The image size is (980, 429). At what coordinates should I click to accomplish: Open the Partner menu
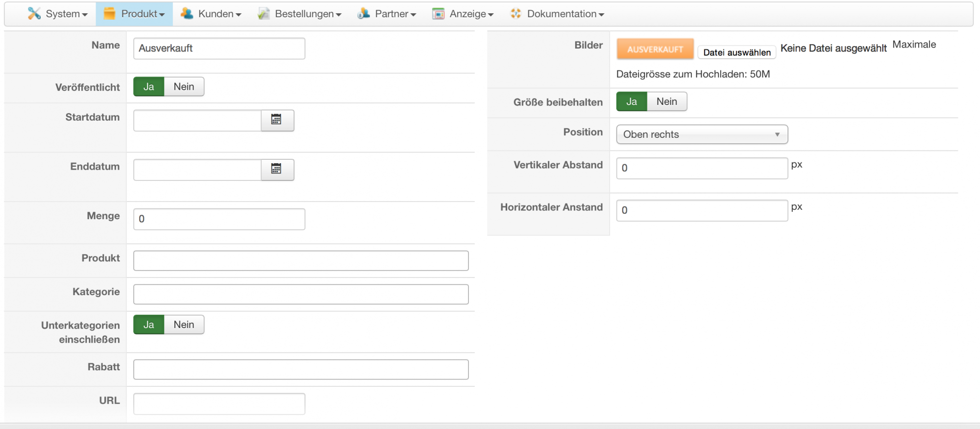[x=387, y=14]
